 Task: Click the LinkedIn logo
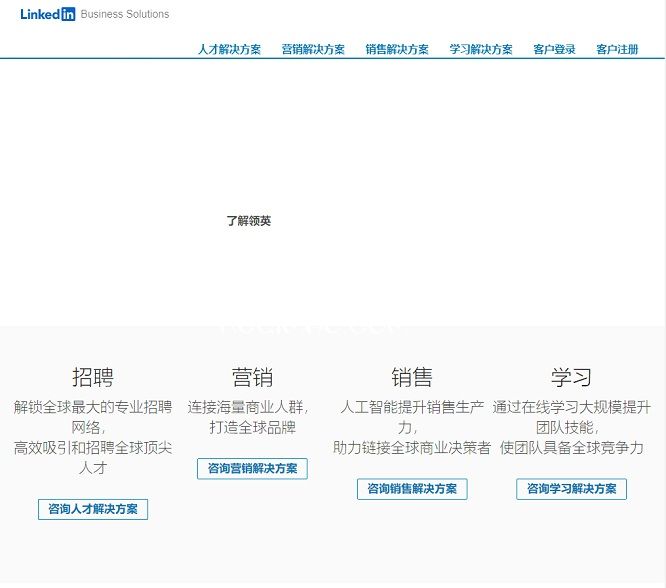(x=47, y=14)
